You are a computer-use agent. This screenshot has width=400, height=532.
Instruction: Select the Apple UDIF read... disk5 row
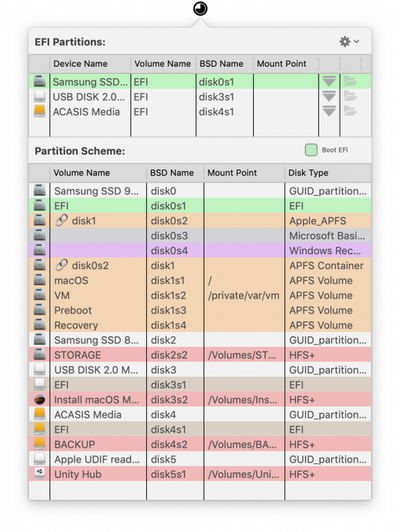tap(200, 460)
